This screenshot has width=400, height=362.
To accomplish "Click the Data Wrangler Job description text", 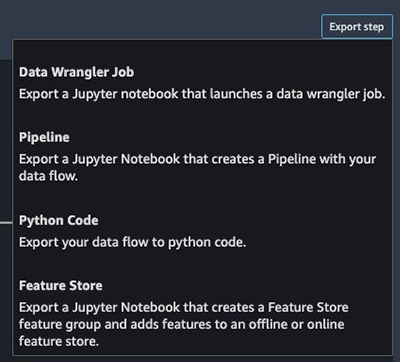I will tap(202, 94).
